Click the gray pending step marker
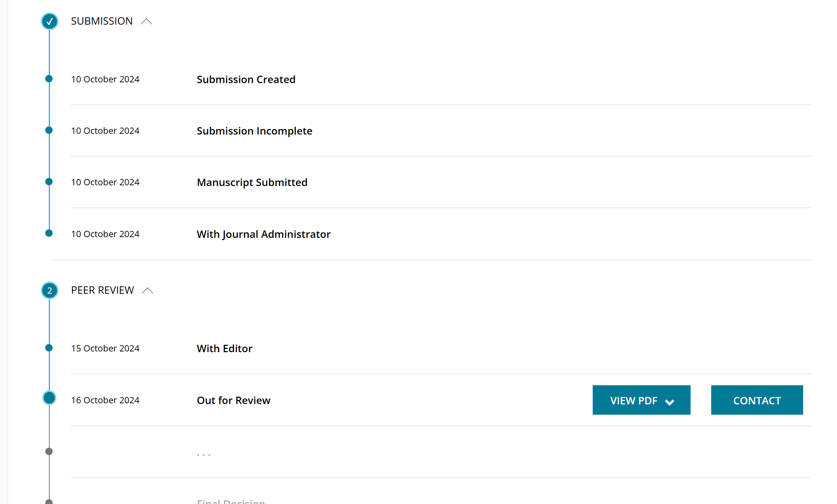837x504 pixels. coord(49,451)
